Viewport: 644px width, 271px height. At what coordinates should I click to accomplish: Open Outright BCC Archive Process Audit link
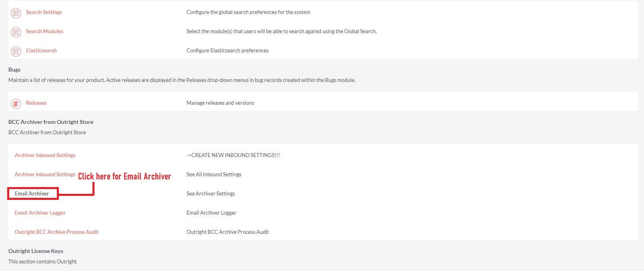point(56,232)
